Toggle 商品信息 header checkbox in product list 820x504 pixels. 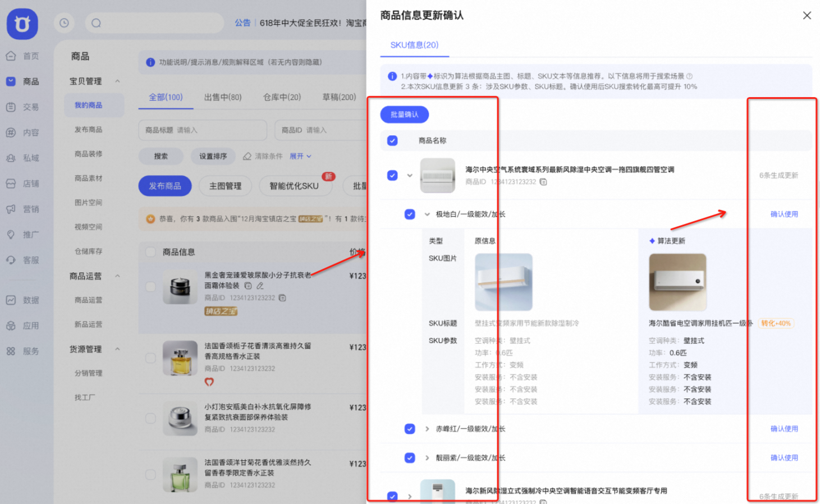tap(150, 252)
